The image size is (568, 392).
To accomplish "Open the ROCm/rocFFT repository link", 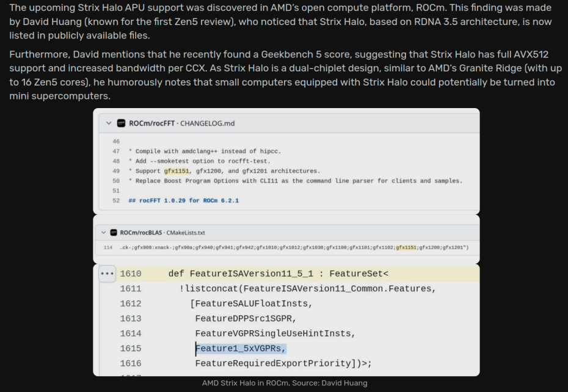I will (x=152, y=123).
